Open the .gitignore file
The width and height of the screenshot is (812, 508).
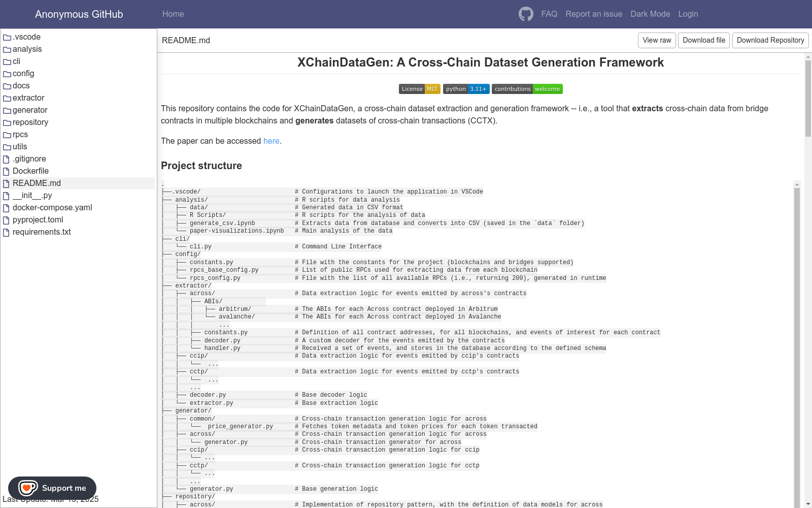click(x=29, y=159)
